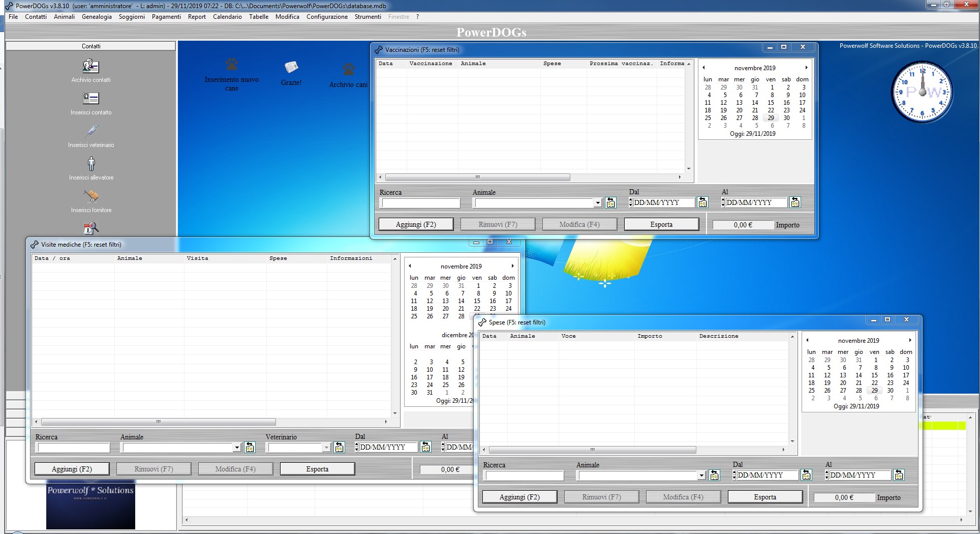Image resolution: width=980 pixels, height=534 pixels.
Task: Click animal lookup icon in Vaccinazioni window
Action: [610, 203]
